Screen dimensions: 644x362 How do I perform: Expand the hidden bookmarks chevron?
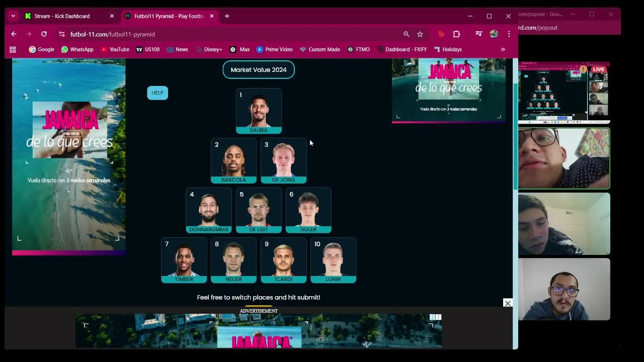click(x=503, y=49)
